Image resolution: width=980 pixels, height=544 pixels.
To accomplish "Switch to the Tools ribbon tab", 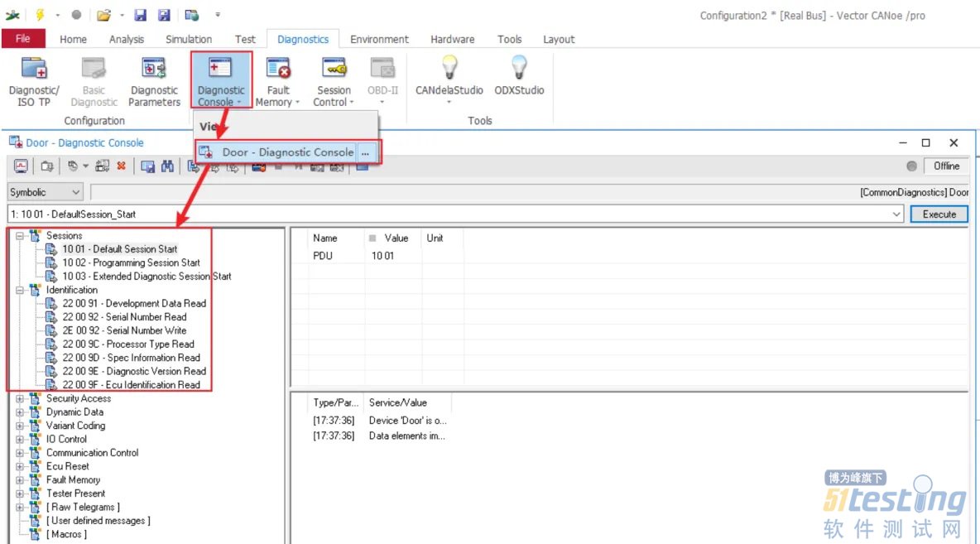I will coord(509,40).
